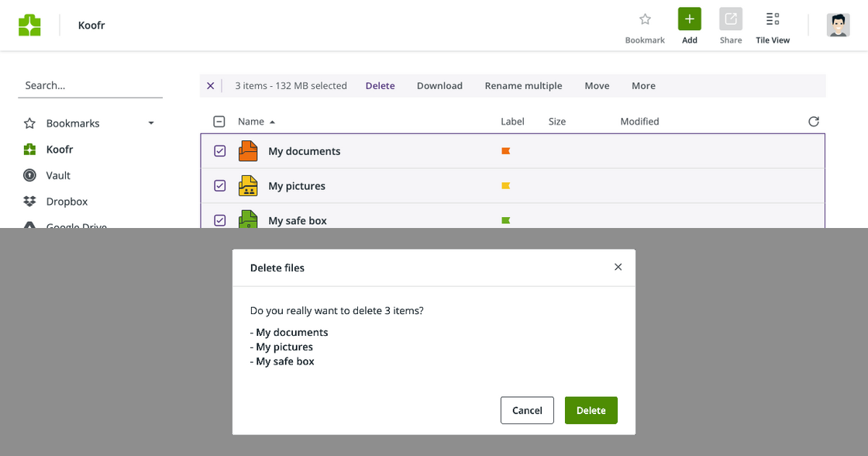The height and width of the screenshot is (456, 868).
Task: Click the green label flag of My safe box
Action: tap(505, 220)
